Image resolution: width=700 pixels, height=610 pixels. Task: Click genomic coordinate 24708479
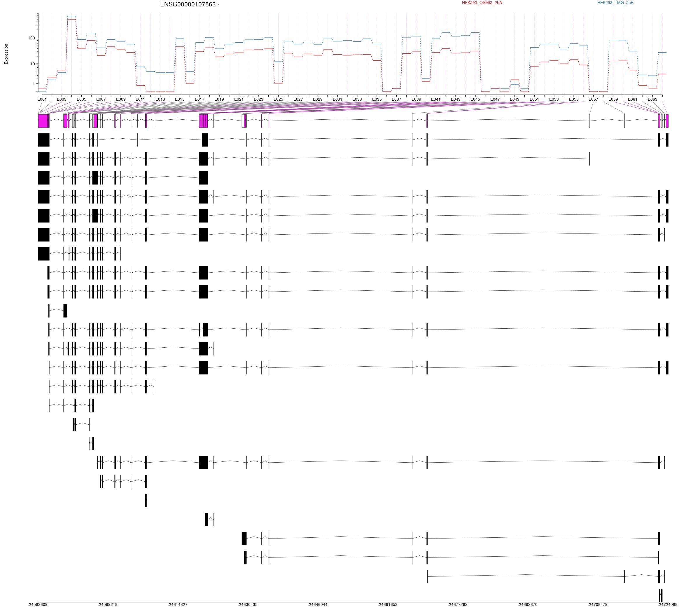click(598, 604)
